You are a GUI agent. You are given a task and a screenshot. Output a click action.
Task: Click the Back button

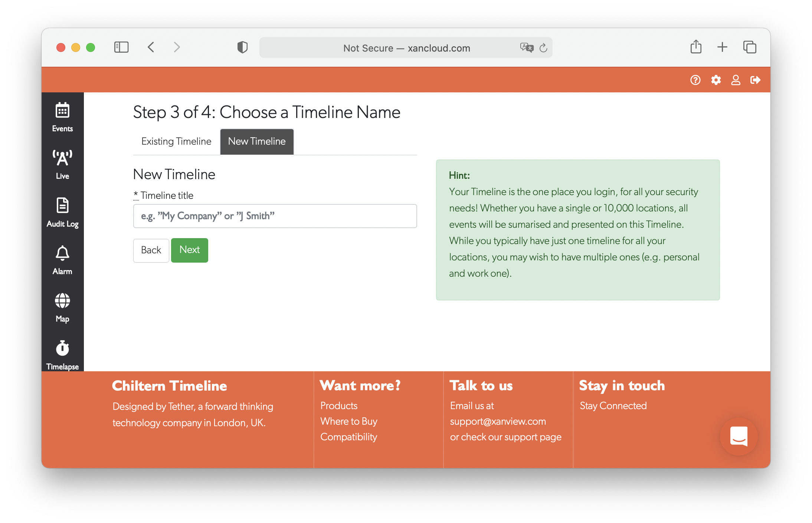(x=151, y=250)
